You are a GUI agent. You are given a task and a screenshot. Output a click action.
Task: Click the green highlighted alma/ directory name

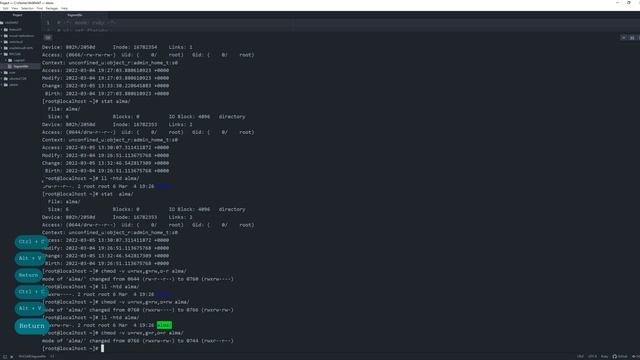[164, 325]
